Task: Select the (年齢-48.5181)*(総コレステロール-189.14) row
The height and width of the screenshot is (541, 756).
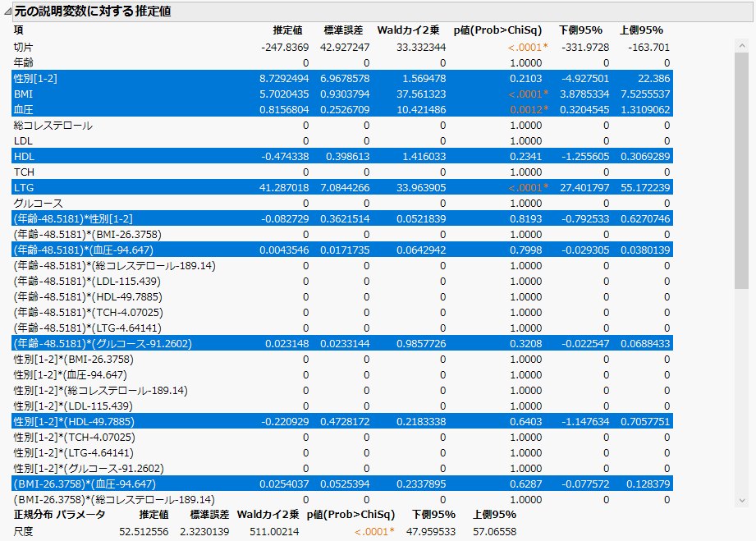Action: click(342, 266)
